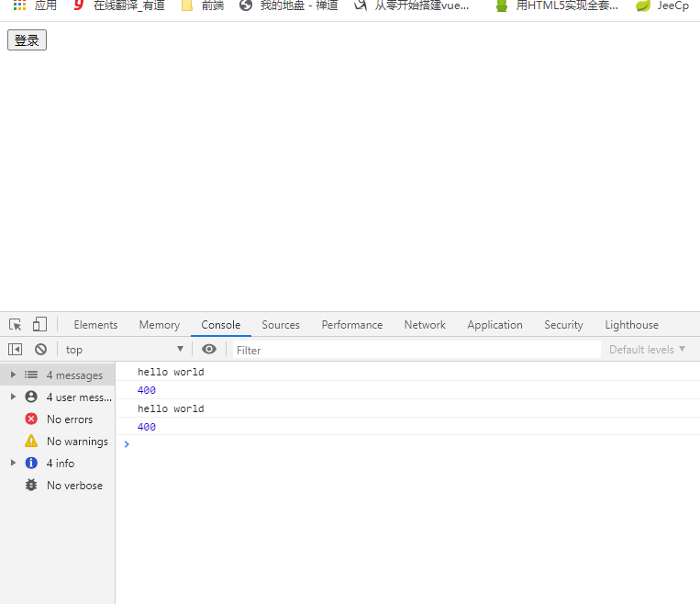Focus the console Filter input field
The width and height of the screenshot is (700, 604).
tap(417, 350)
